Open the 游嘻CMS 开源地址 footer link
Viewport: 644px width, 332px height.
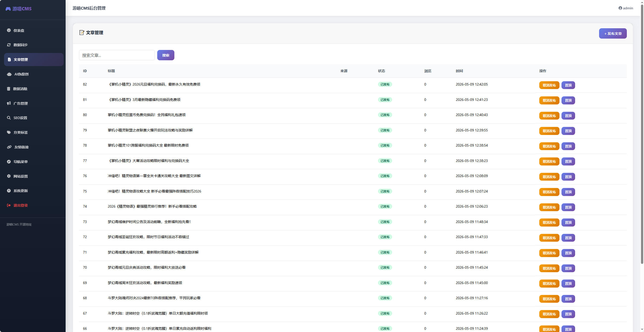coord(19,225)
